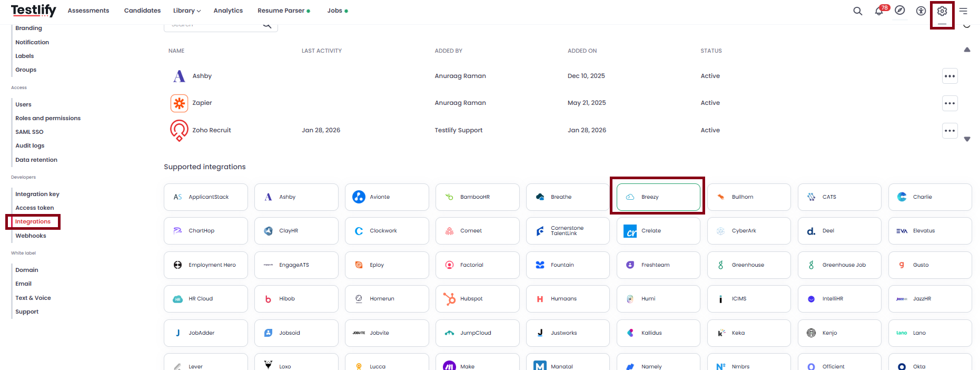Click the table scroll up arrow
The image size is (980, 370).
pyautogui.click(x=967, y=50)
